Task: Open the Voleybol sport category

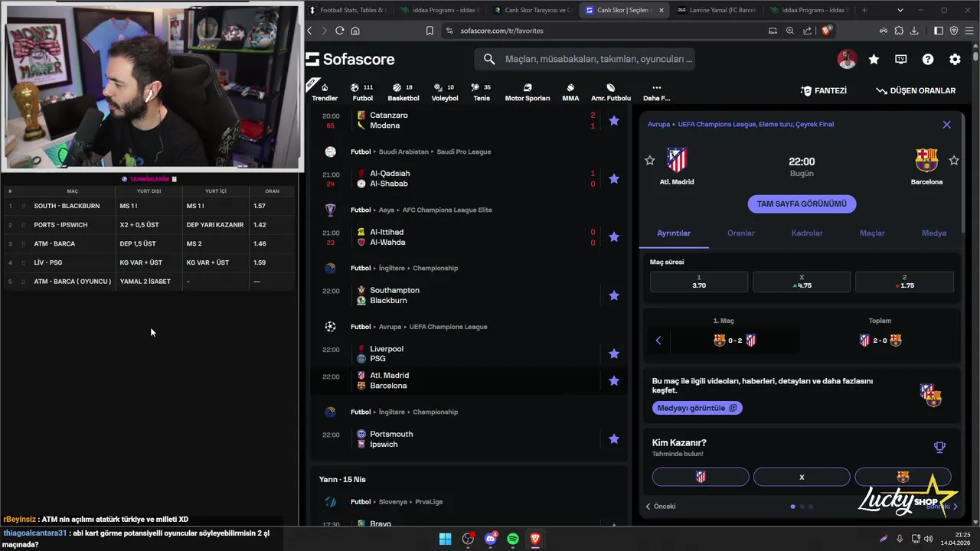Action: pyautogui.click(x=444, y=92)
